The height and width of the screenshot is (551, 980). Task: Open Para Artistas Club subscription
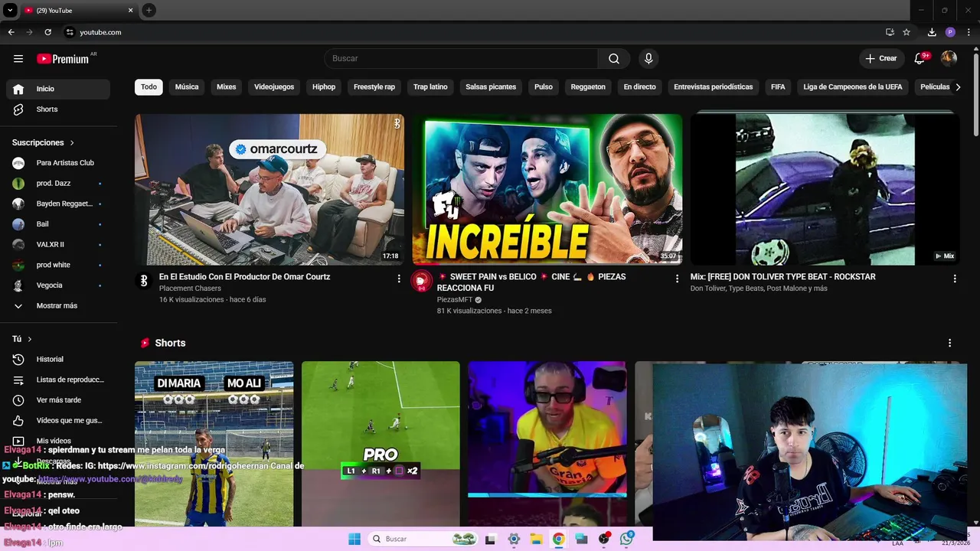[58, 163]
